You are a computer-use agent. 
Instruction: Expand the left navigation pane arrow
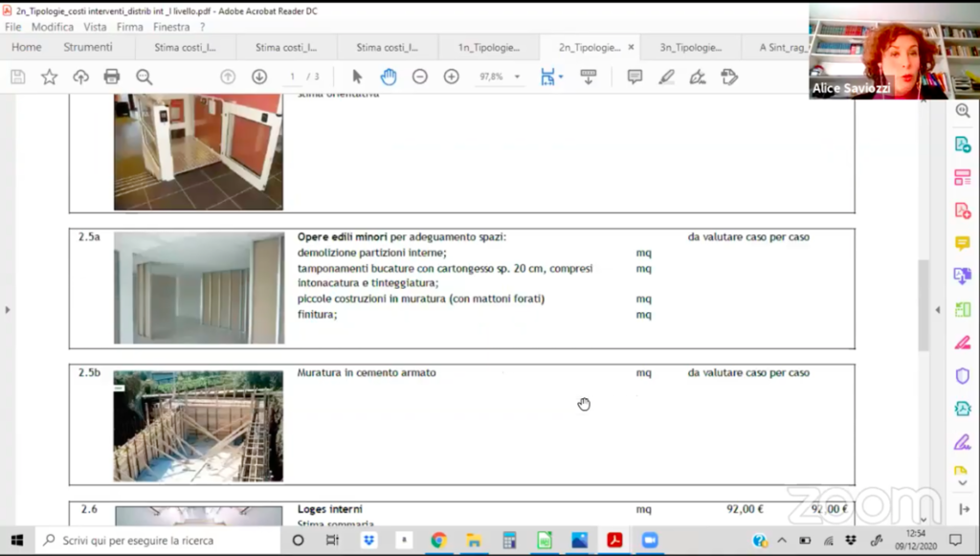[7, 310]
